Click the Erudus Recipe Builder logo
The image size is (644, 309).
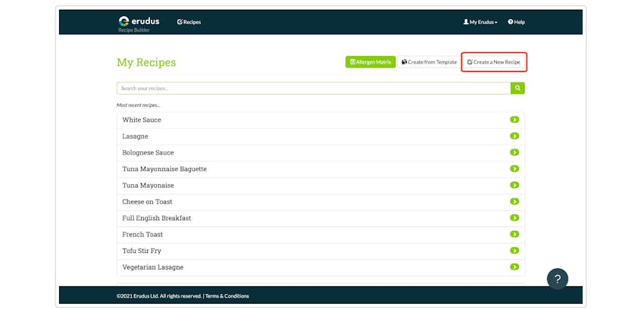[x=139, y=23]
